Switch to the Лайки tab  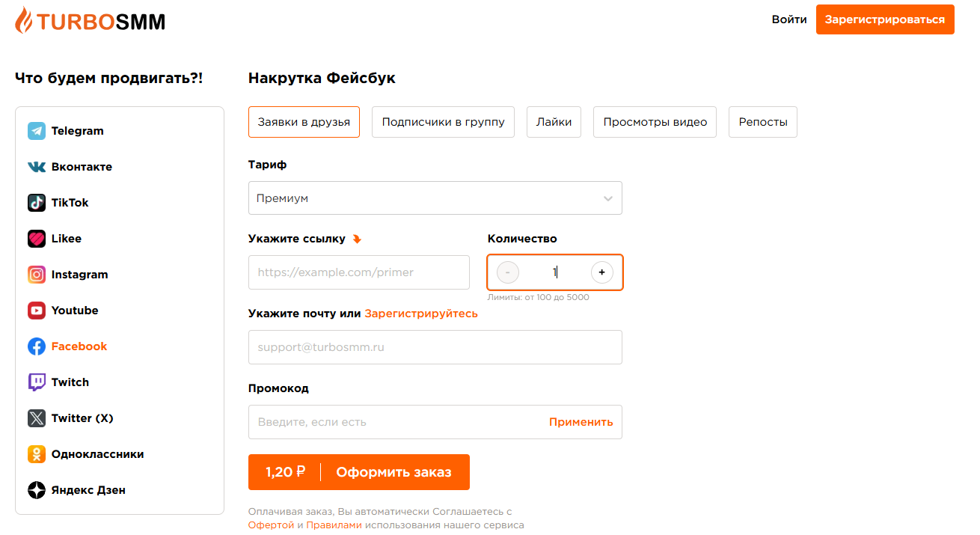click(x=554, y=122)
